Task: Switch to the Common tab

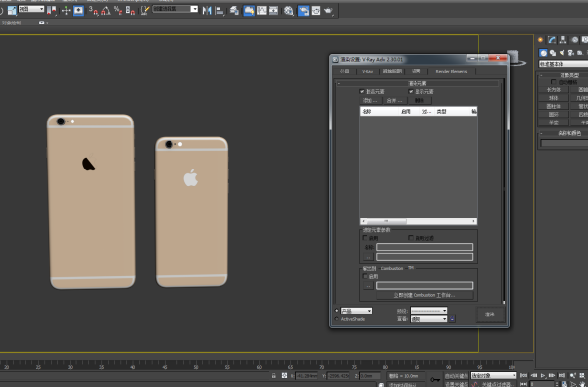Action: click(344, 71)
